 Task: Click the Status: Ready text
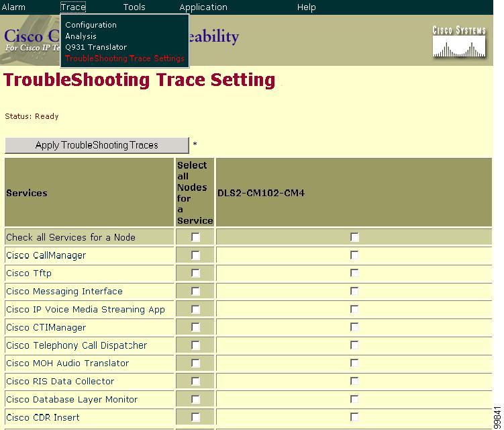[32, 116]
